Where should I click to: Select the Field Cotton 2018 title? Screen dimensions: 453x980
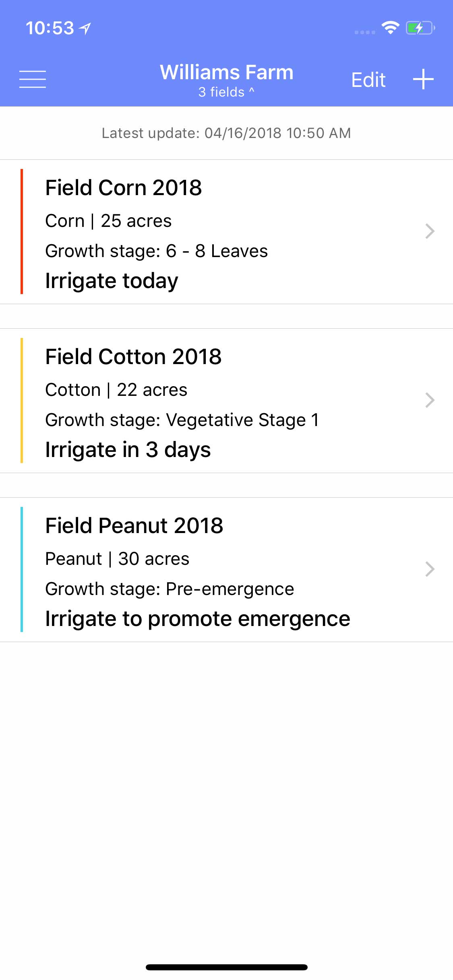click(x=133, y=357)
